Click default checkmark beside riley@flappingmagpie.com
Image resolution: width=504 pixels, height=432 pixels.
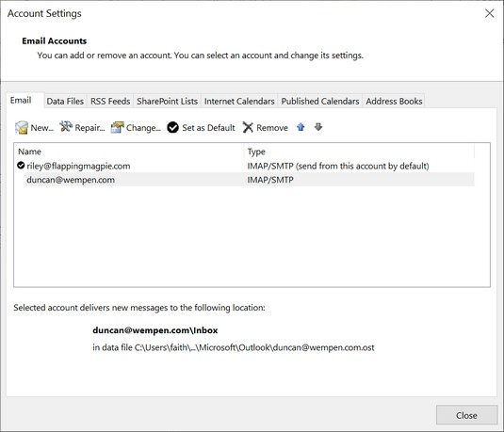21,166
